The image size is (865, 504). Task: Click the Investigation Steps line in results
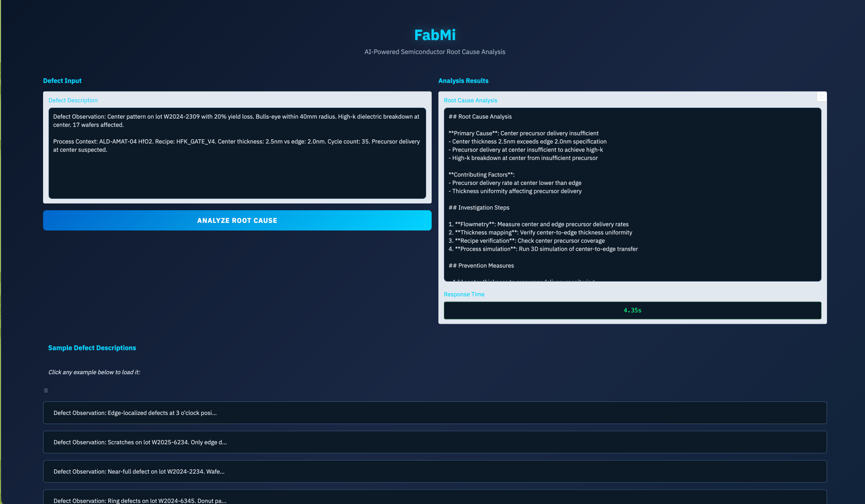(x=479, y=208)
